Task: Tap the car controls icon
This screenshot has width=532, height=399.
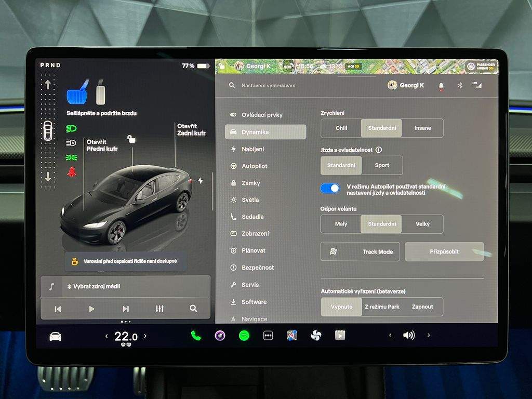Action: [55, 337]
